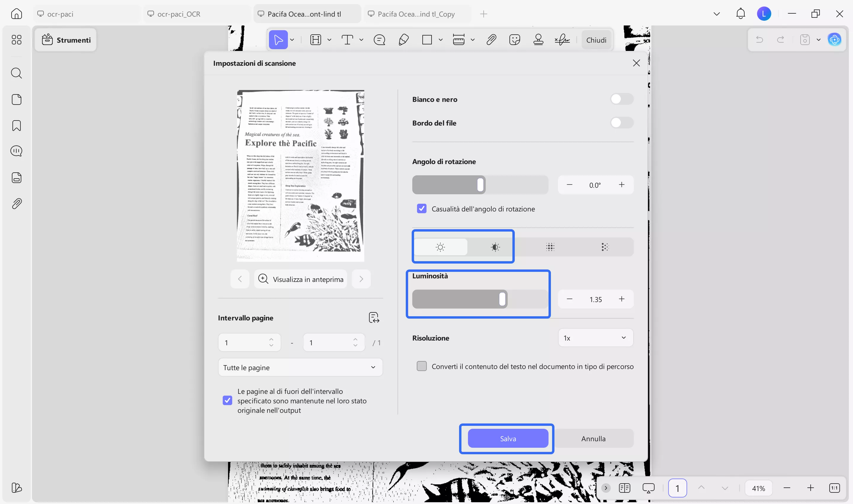Viewport: 853px width, 504px height.
Task: Select the Text annotation tool
Action: 347,40
